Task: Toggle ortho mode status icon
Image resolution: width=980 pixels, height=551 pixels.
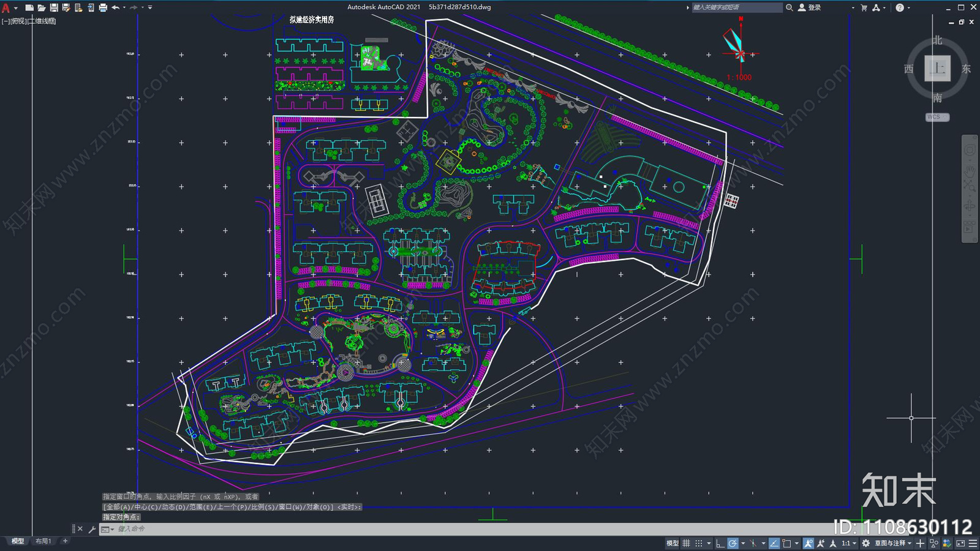Action: pyautogui.click(x=720, y=543)
